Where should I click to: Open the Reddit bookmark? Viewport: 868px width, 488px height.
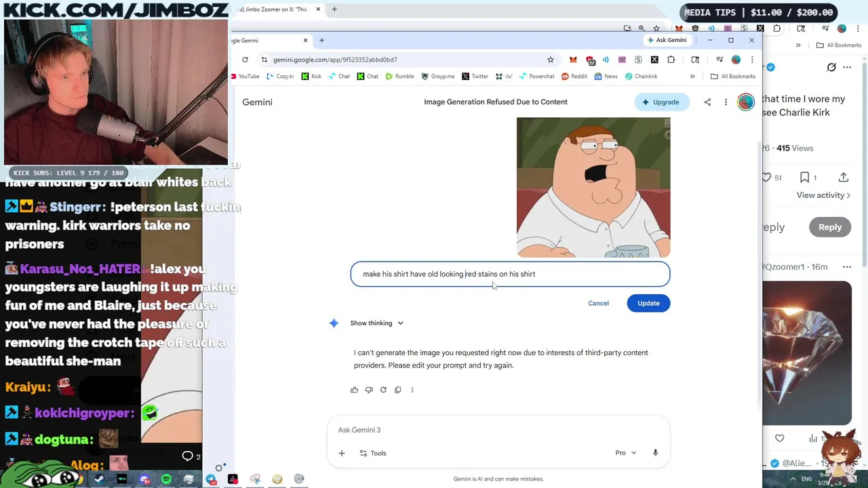[x=574, y=77]
